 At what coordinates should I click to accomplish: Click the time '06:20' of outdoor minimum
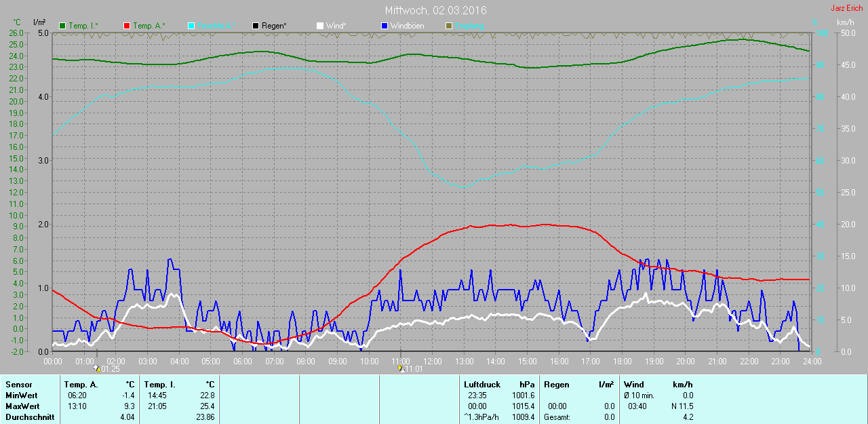pyautogui.click(x=77, y=396)
